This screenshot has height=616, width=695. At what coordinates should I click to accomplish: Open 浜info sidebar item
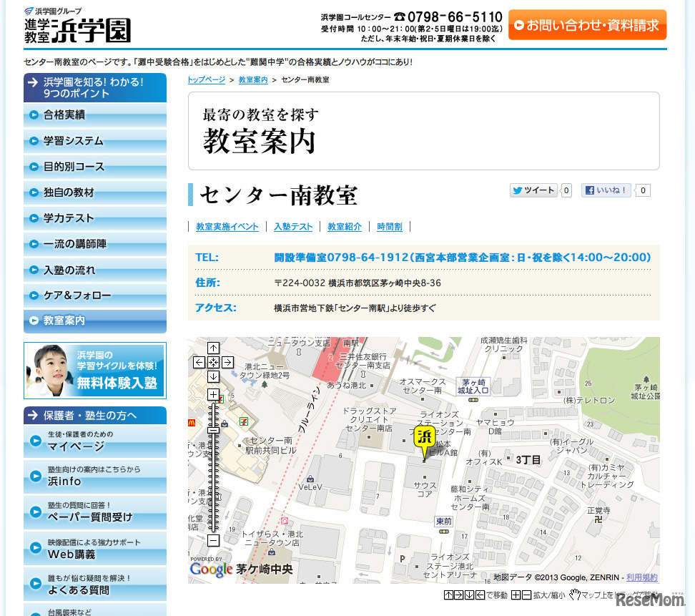tap(95, 476)
